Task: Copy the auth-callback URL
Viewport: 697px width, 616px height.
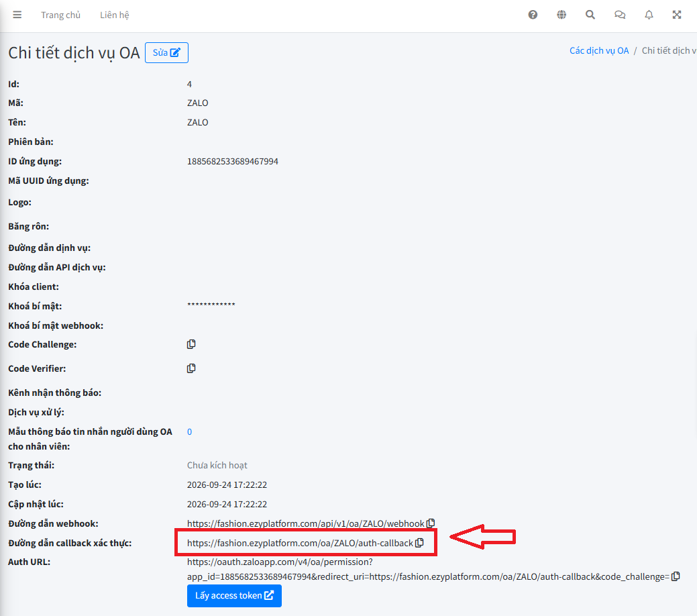Action: tap(419, 543)
